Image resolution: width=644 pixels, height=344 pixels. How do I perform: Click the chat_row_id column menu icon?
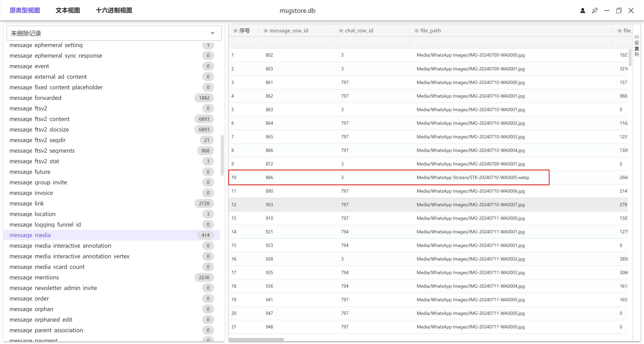coord(341,31)
